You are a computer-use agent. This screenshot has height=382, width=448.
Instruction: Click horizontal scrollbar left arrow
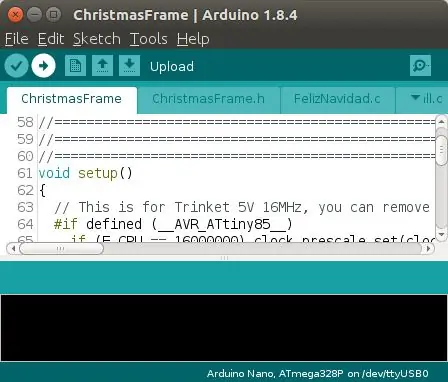coord(13,248)
